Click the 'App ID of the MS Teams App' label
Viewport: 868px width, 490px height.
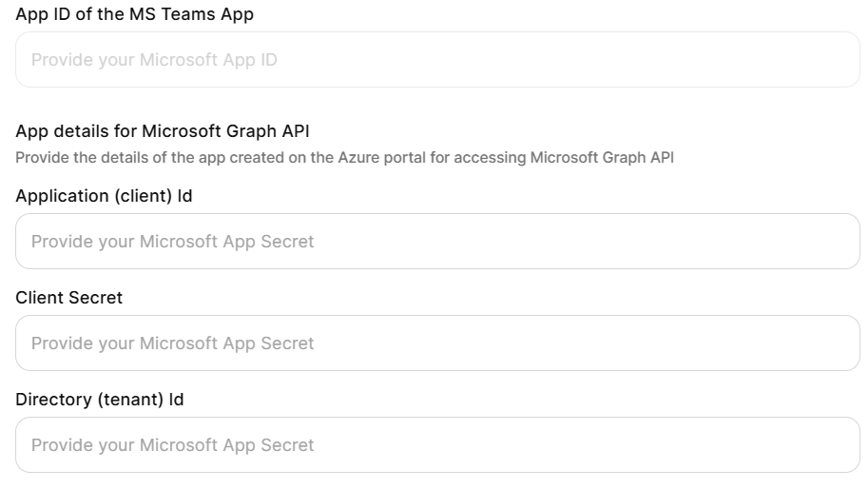[x=134, y=14]
